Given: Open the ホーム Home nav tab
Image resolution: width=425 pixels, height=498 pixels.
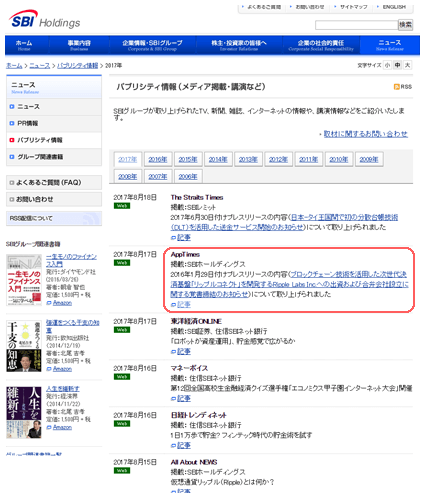Looking at the screenshot, I should point(24,45).
